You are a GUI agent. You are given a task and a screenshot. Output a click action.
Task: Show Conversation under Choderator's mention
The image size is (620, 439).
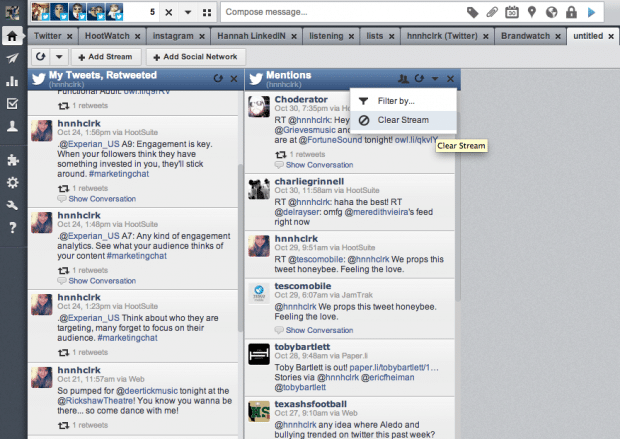pos(319,165)
